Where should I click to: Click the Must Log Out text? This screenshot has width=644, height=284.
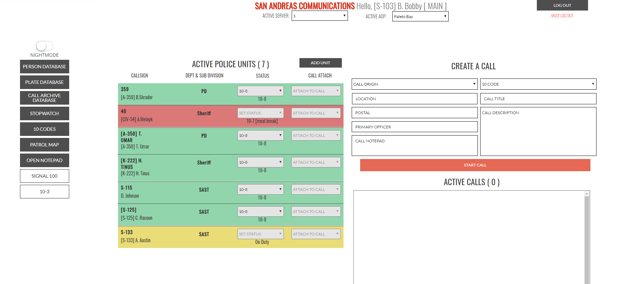click(562, 16)
